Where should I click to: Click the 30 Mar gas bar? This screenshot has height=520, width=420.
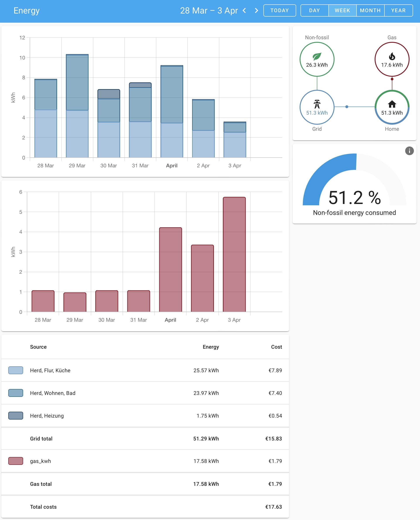(107, 301)
